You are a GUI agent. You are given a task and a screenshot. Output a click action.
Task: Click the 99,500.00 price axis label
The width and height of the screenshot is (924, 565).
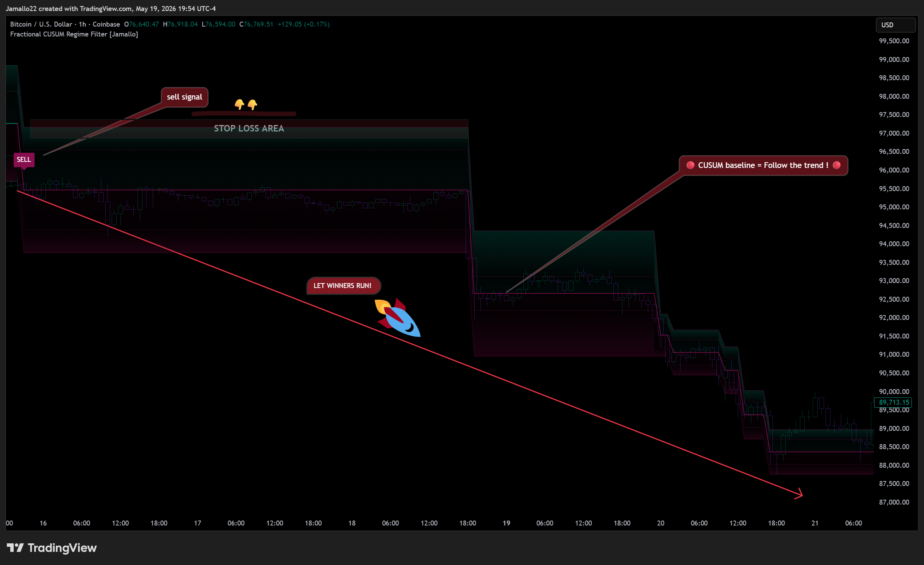(894, 41)
